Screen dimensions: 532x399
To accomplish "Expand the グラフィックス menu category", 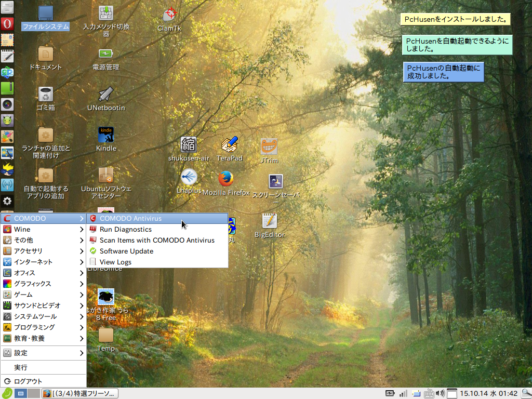I will (x=43, y=284).
